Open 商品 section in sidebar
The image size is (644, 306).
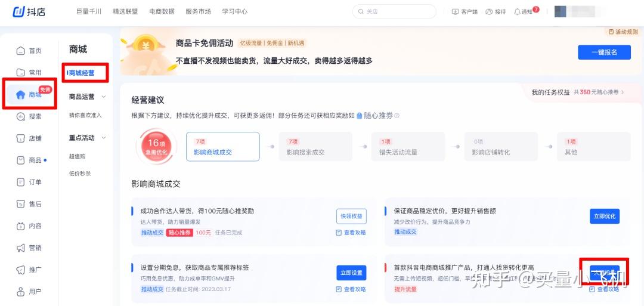tap(29, 160)
